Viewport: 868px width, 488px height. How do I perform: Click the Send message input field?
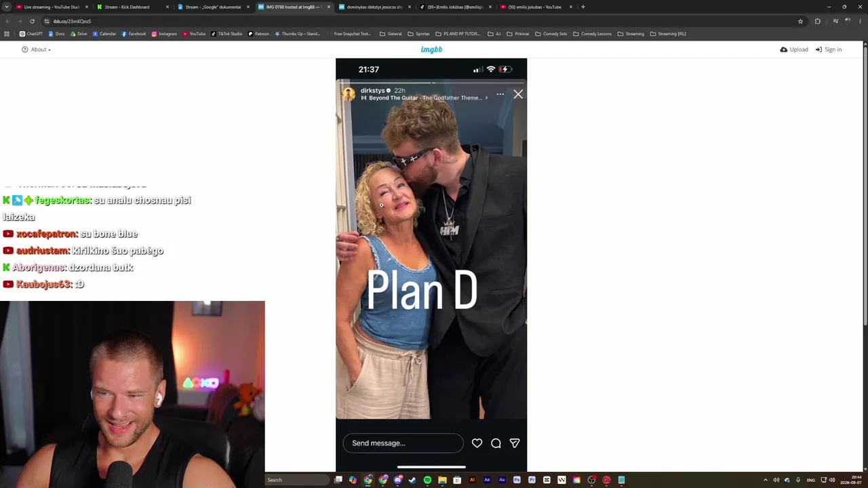click(403, 443)
